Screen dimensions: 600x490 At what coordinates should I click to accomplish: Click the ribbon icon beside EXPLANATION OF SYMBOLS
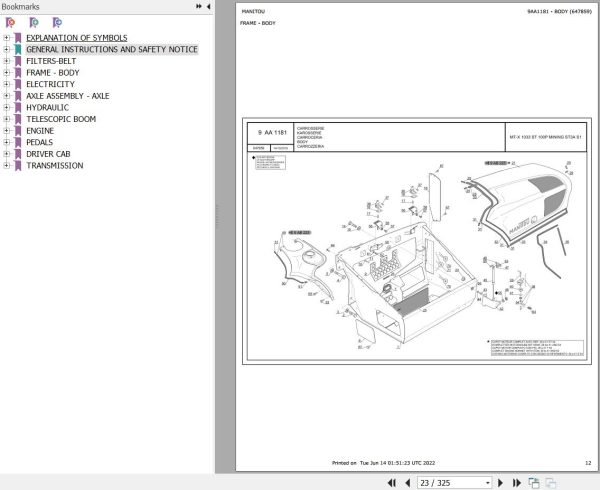pyautogui.click(x=18, y=38)
